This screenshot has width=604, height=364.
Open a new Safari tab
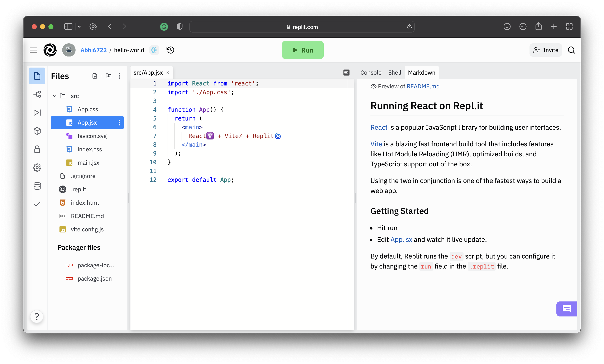[x=554, y=26]
